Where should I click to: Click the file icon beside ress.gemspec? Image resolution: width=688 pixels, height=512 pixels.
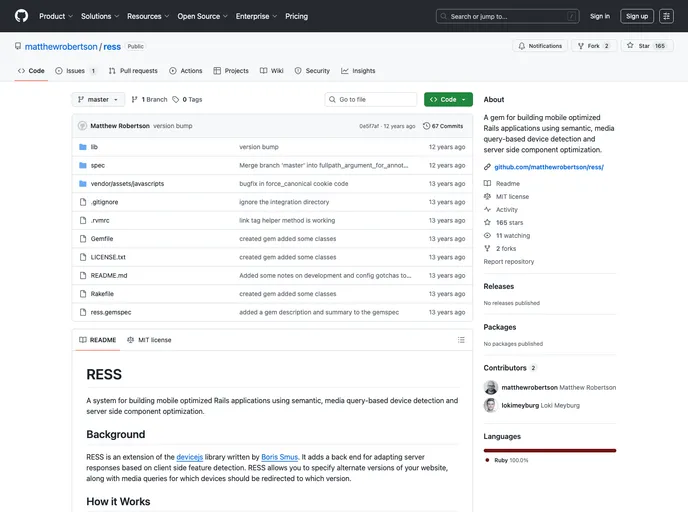[82, 312]
